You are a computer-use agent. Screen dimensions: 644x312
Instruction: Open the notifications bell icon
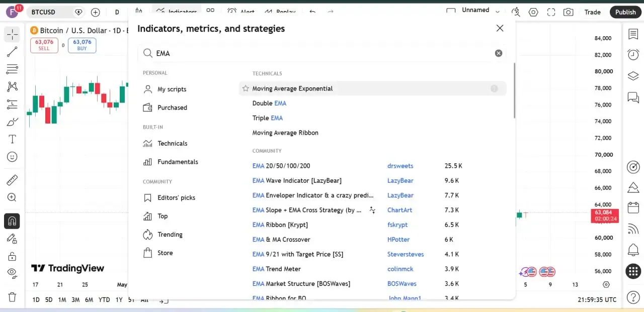click(x=633, y=250)
